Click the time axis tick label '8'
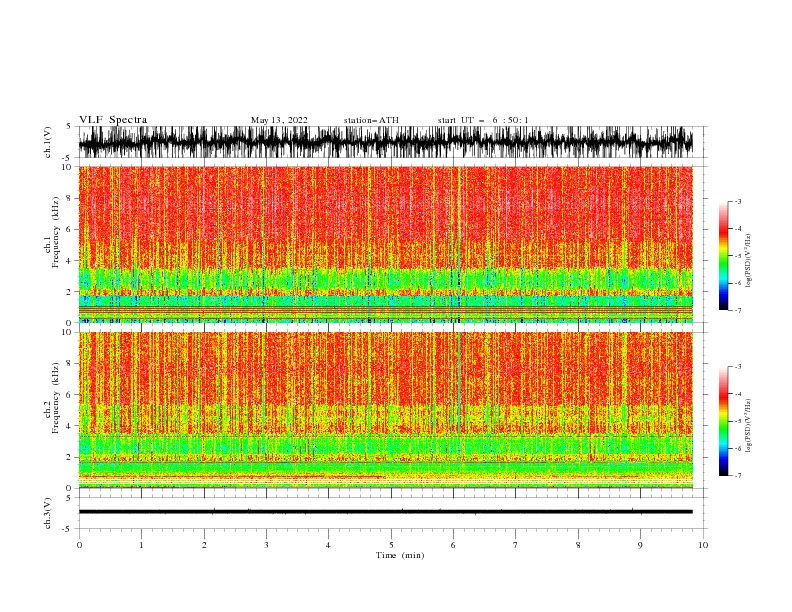The height and width of the screenshot is (612, 792). tap(578, 545)
